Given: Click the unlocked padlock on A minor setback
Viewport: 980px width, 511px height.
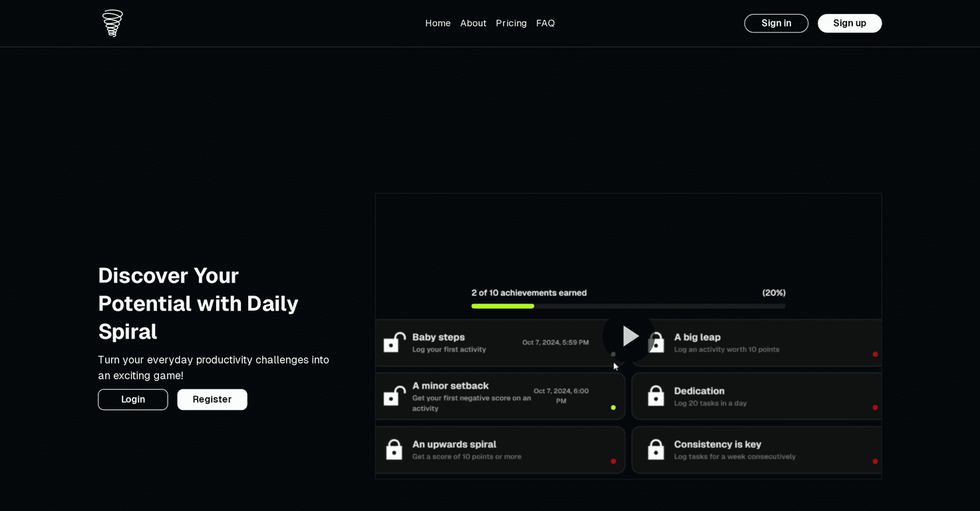Looking at the screenshot, I should click(394, 396).
